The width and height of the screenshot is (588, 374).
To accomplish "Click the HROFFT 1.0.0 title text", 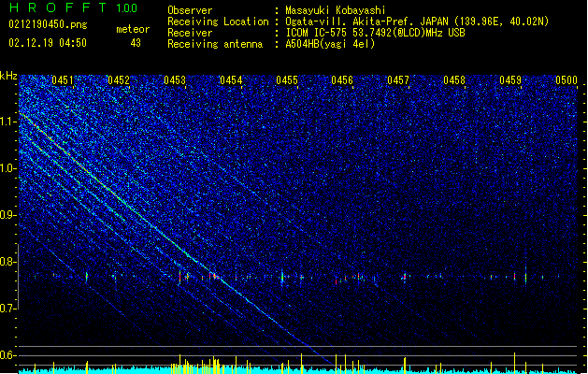I will coord(74,7).
